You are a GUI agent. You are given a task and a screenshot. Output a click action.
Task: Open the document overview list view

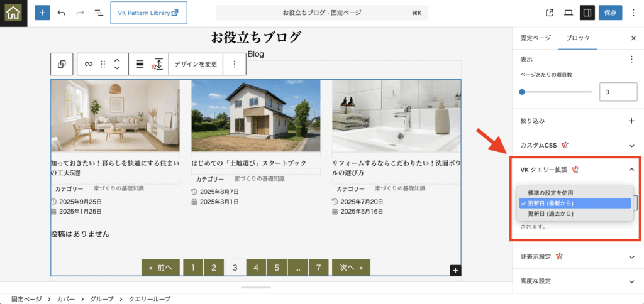99,13
